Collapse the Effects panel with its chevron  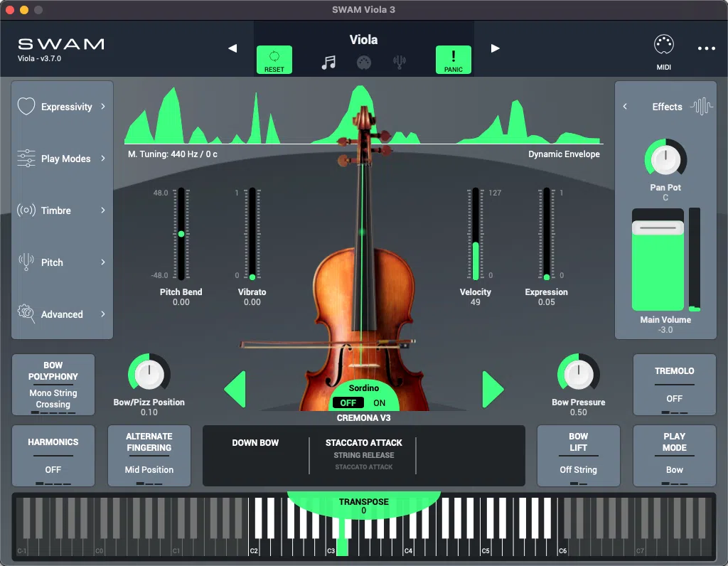625,107
